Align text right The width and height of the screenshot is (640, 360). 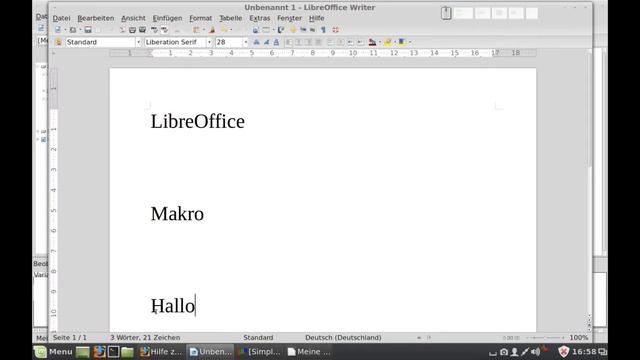click(309, 42)
